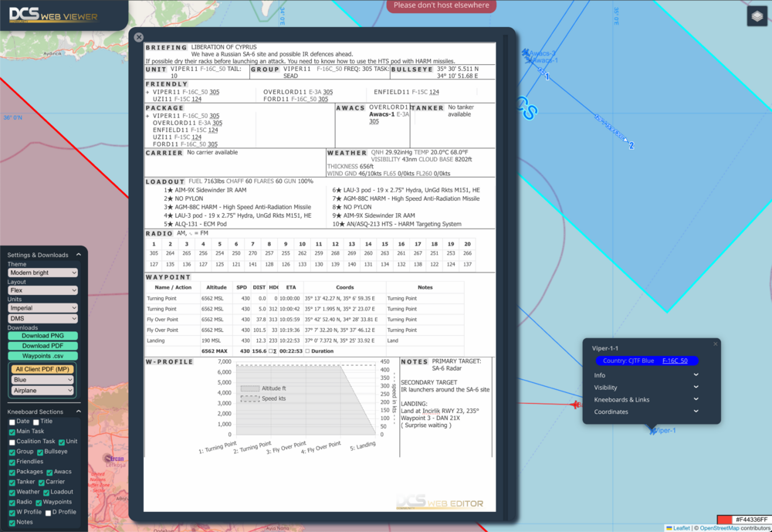Select the Viper-1 aircraft marker on map
This screenshot has width=772, height=532.
pyautogui.click(x=653, y=431)
